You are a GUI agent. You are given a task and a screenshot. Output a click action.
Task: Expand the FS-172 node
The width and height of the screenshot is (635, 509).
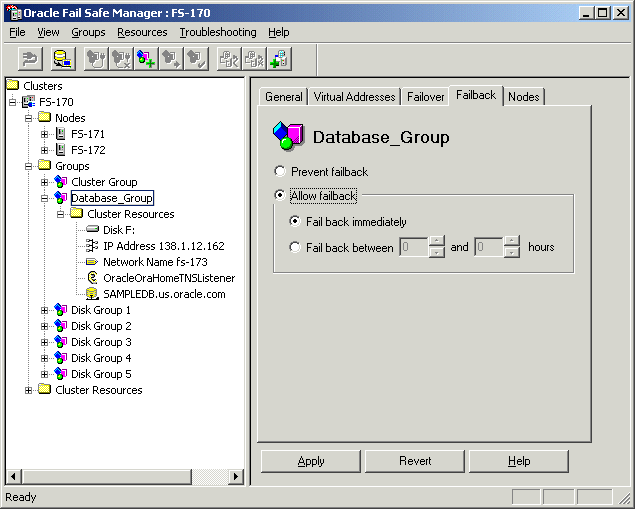45,150
